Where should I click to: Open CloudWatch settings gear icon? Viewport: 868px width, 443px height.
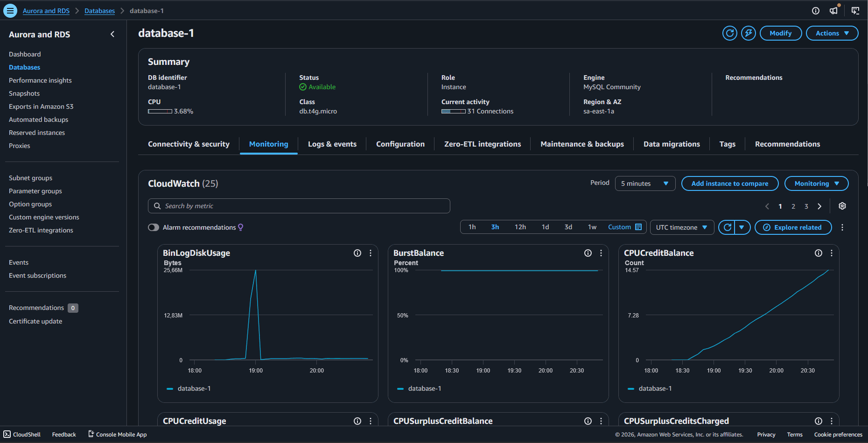coord(842,206)
